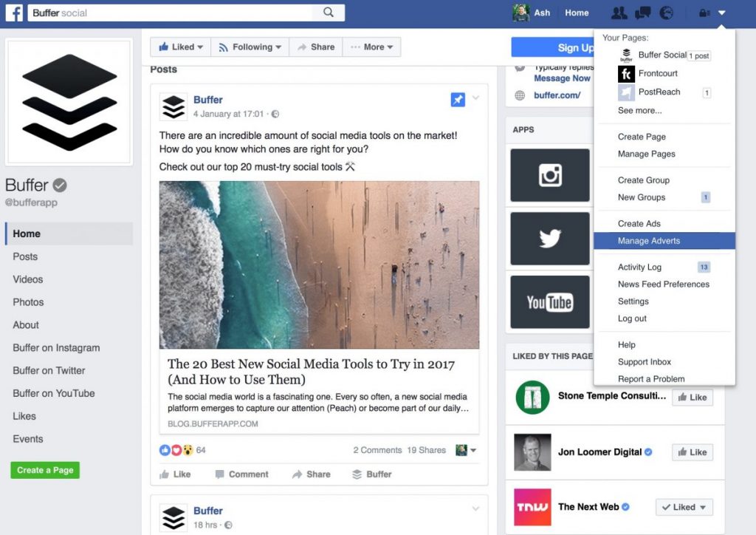
Task: Click the Instagram icon in the Apps section
Action: [x=549, y=175]
